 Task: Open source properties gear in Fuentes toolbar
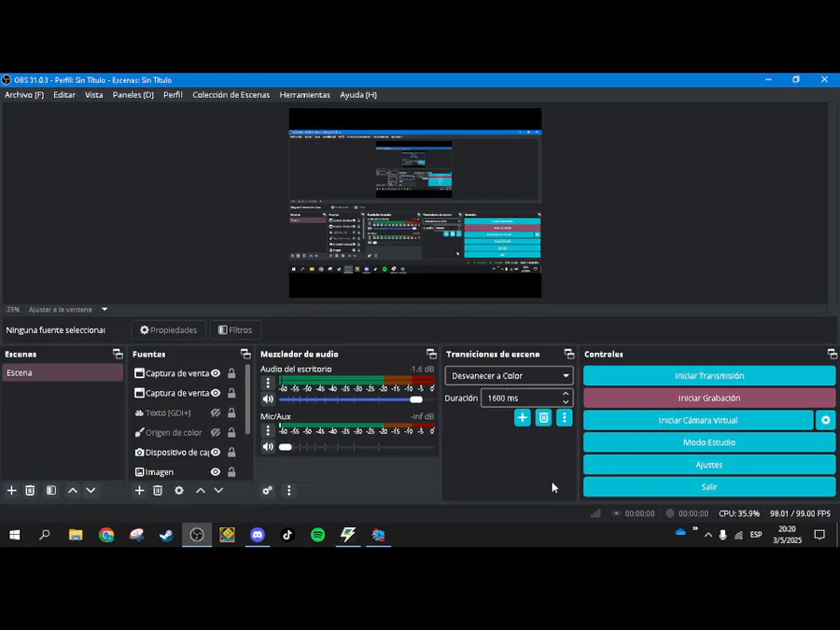179,490
